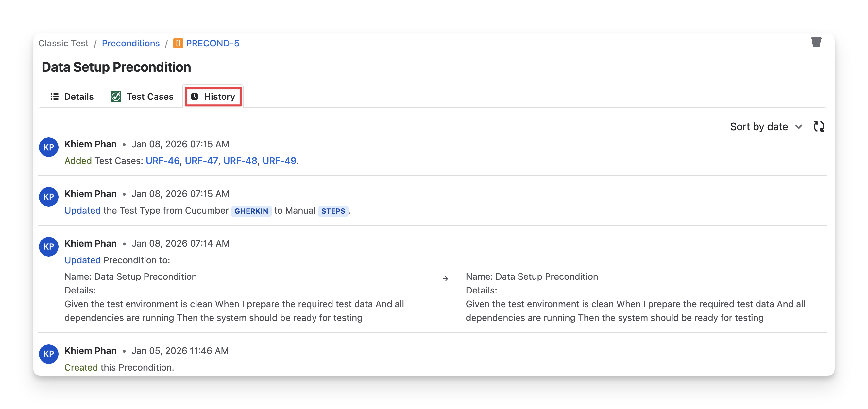Screen dimensions: 868x409
Task: Click KP avatar on Created Precondition entry
Action: pos(48,354)
